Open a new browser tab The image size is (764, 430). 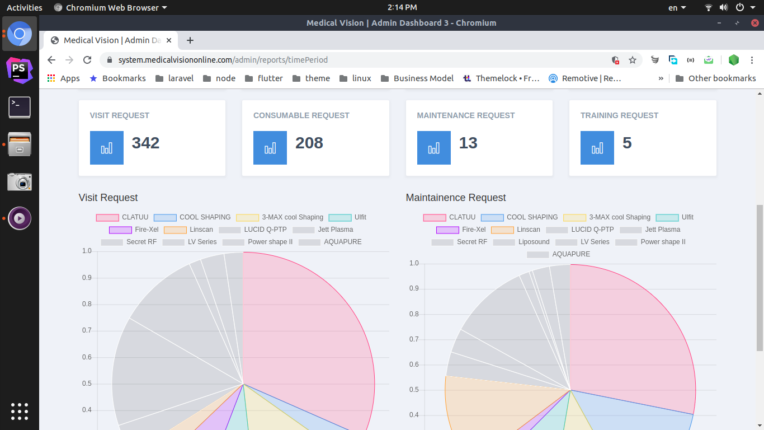[x=190, y=40]
